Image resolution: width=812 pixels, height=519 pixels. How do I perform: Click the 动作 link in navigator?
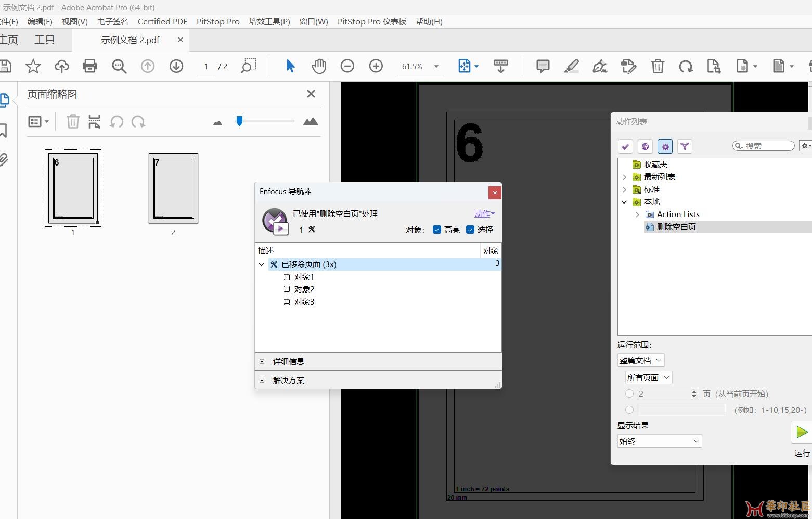coord(484,214)
